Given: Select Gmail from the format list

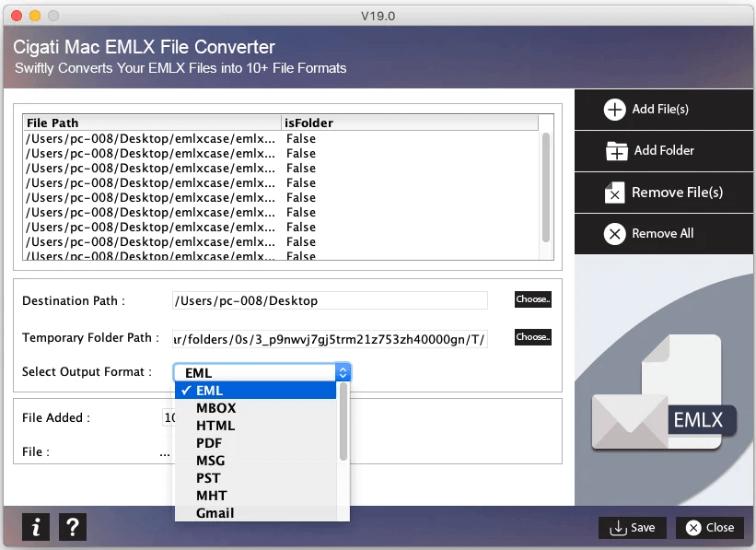Looking at the screenshot, I should click(x=256, y=513).
